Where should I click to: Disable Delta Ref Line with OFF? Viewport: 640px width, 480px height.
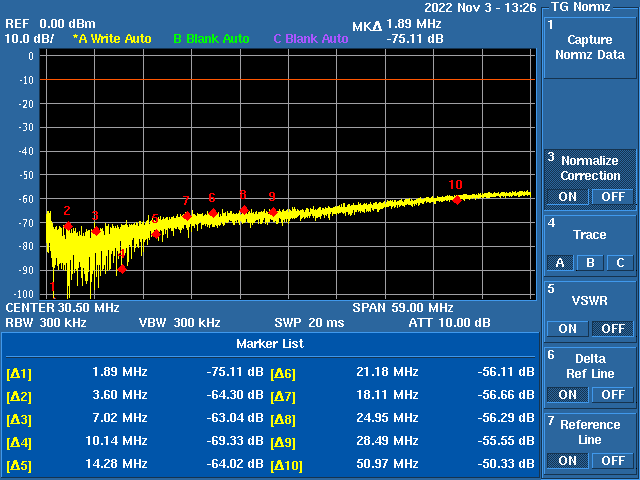point(612,394)
